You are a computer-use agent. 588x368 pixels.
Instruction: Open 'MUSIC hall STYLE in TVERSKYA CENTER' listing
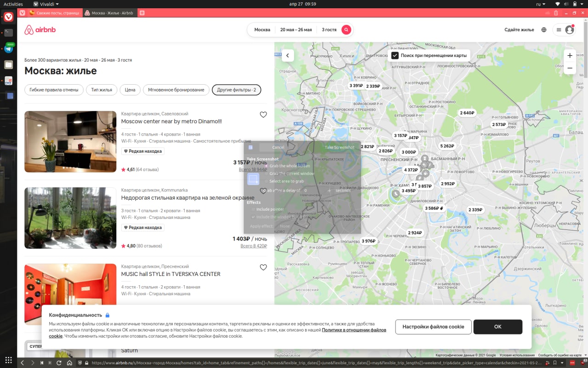pyautogui.click(x=171, y=274)
